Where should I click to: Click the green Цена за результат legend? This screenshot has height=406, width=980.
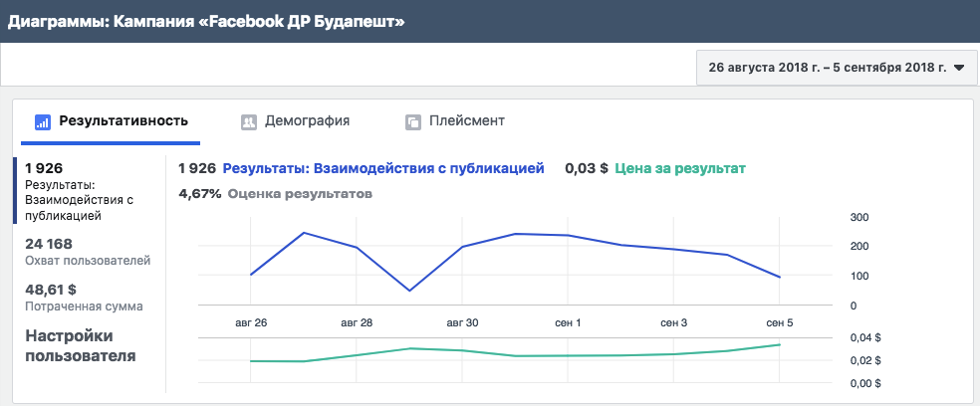coord(680,168)
